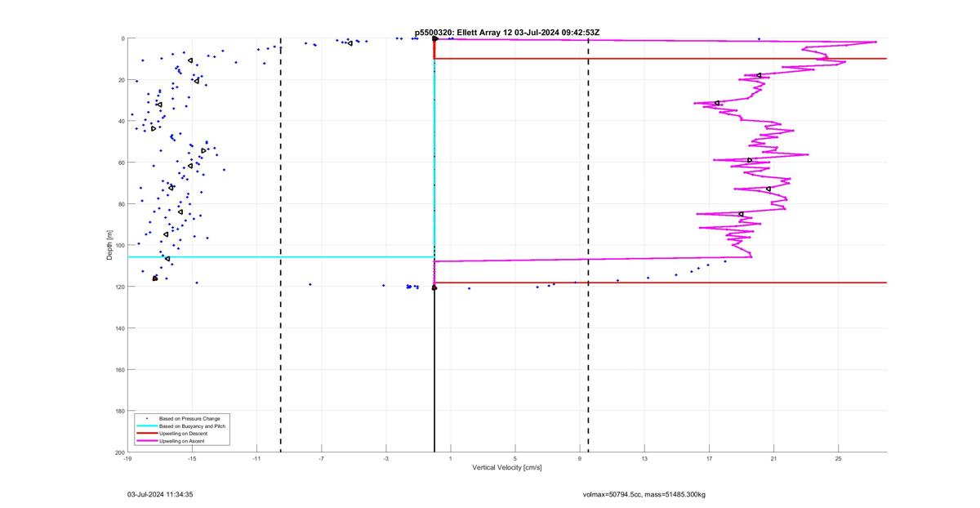Click depth tick label "100"
Screen dimensions: 980x508
point(119,245)
